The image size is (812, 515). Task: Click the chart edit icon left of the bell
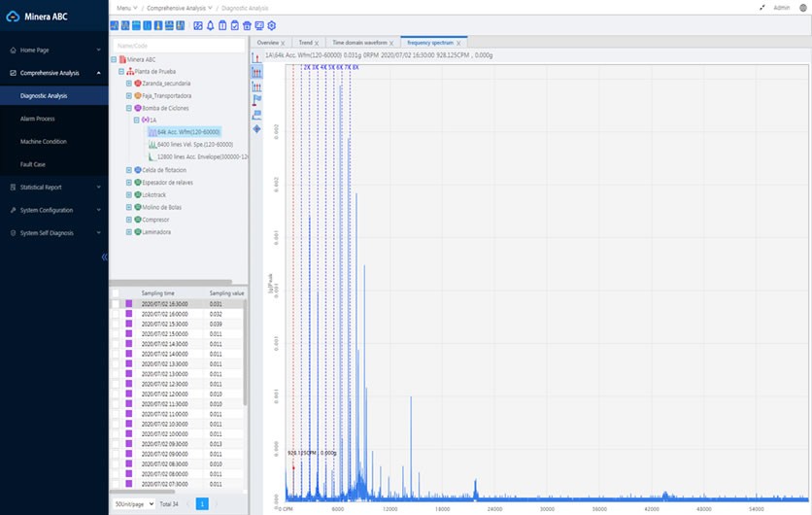click(198, 26)
